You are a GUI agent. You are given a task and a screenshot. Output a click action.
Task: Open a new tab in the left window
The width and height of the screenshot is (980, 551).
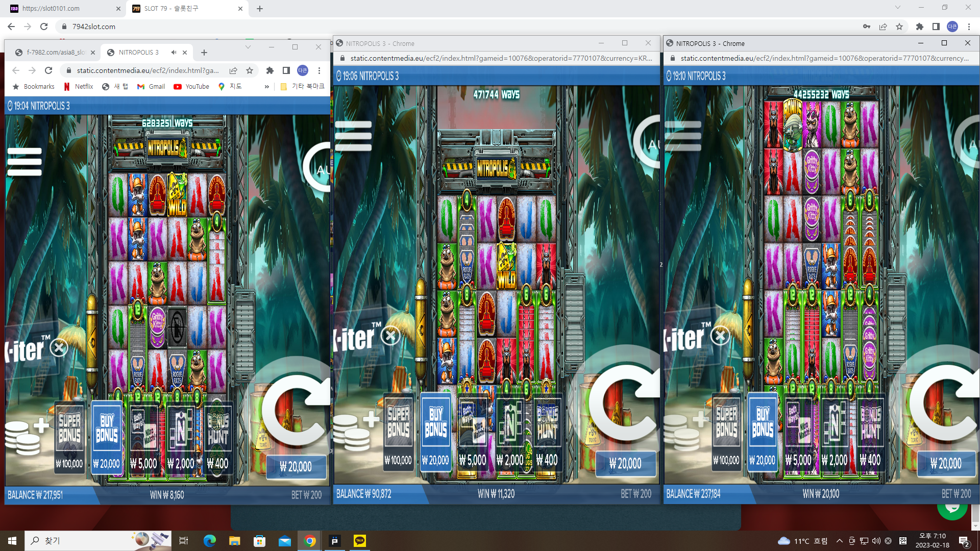(204, 52)
